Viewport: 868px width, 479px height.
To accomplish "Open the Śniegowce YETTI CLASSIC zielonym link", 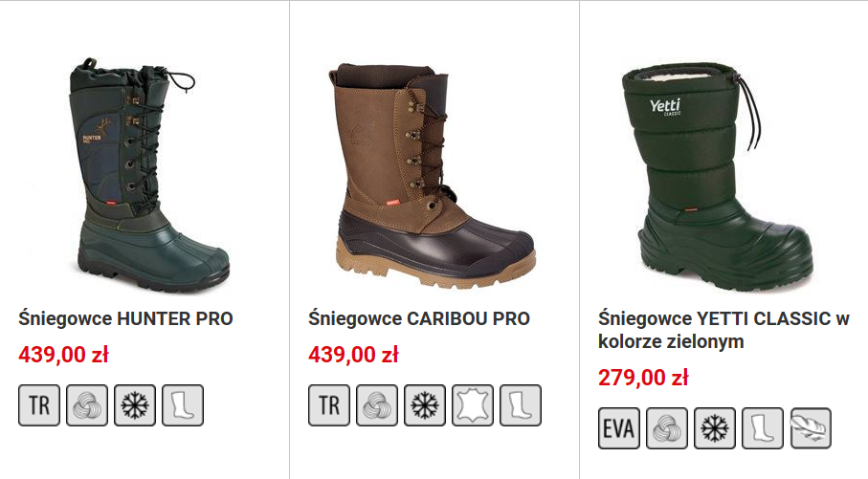I will pyautogui.click(x=723, y=330).
